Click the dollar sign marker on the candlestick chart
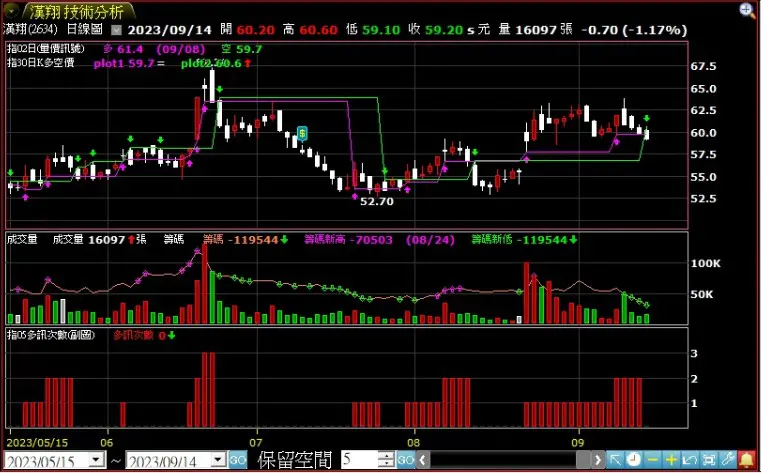The width and height of the screenshot is (761, 473). 302,133
